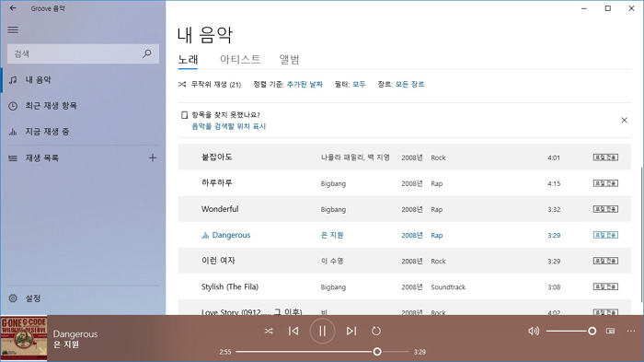
Task: Click the song list vertical scrollbar
Action: [641, 235]
